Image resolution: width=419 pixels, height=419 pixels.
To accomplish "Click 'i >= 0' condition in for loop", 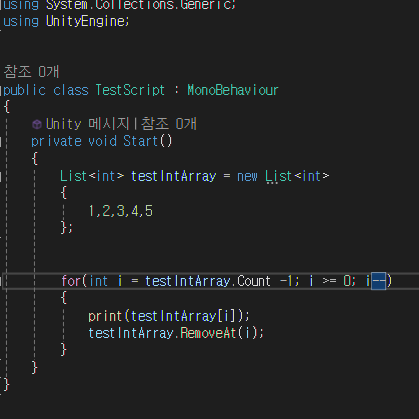I will 330,281.
